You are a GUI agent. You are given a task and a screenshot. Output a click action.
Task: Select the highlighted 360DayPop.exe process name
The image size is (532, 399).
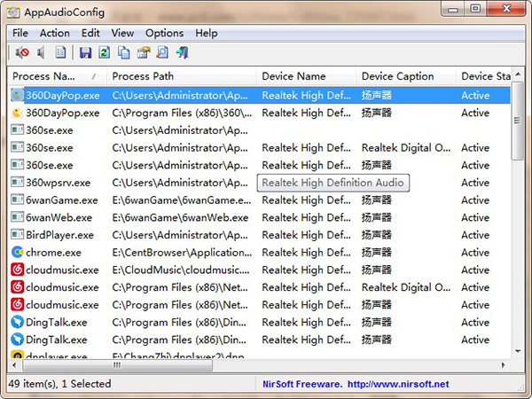click(63, 96)
